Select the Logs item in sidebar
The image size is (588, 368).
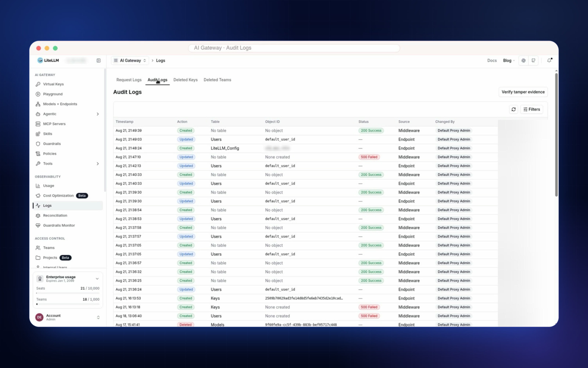click(68, 206)
